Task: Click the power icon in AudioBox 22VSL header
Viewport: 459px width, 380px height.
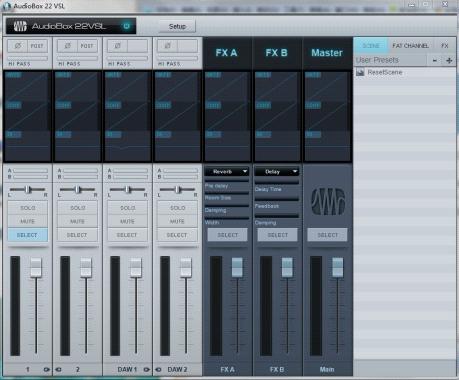Action: 126,26
